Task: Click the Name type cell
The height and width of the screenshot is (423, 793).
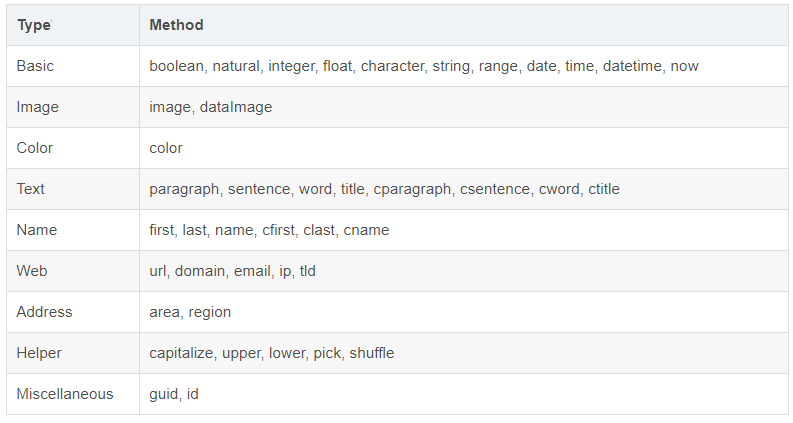Action: pos(37,230)
